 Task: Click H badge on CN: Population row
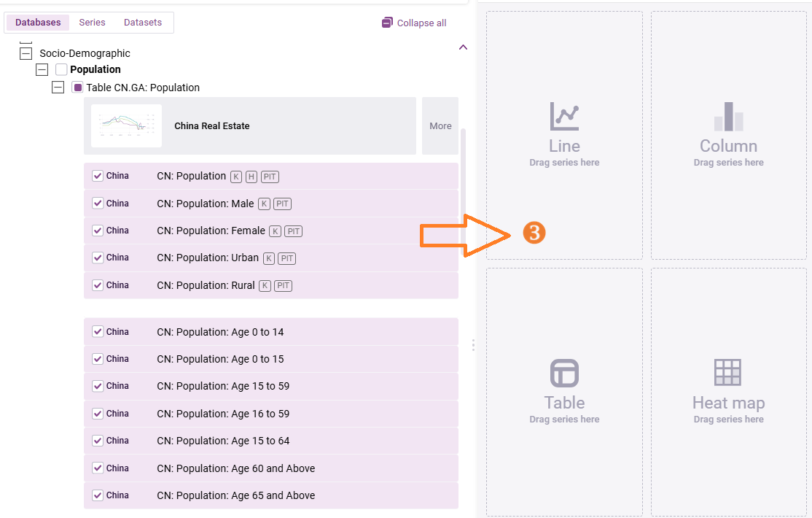click(x=251, y=177)
